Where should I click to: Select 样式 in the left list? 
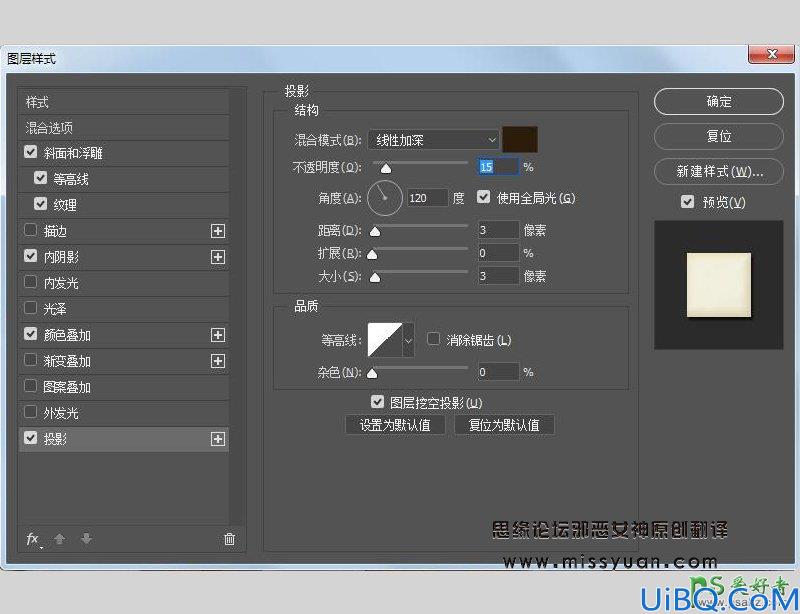123,102
